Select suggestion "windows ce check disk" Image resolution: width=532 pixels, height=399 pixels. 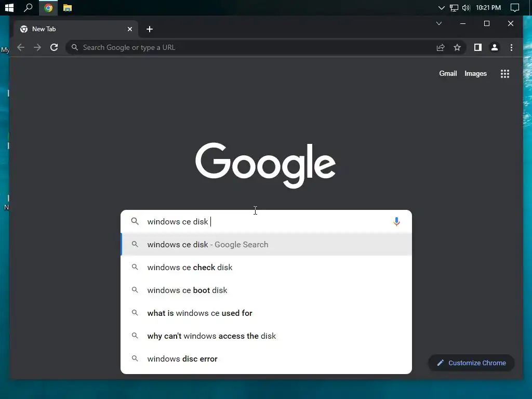[267, 268]
